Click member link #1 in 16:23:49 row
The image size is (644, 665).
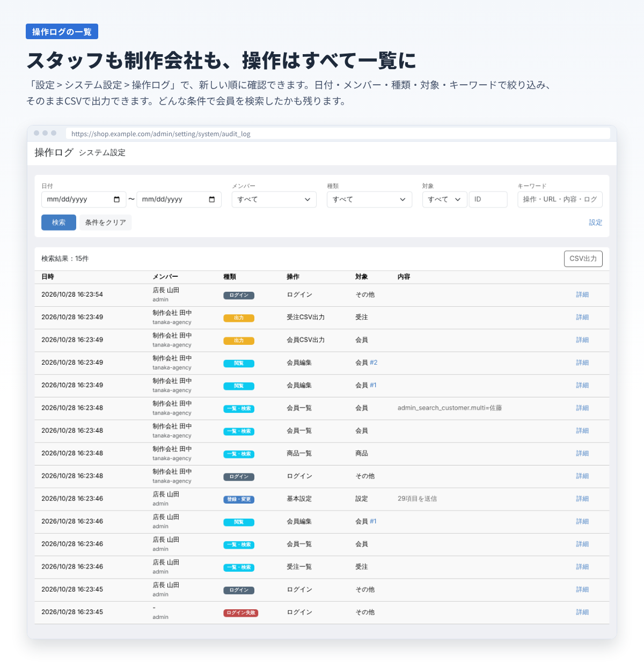pos(373,386)
